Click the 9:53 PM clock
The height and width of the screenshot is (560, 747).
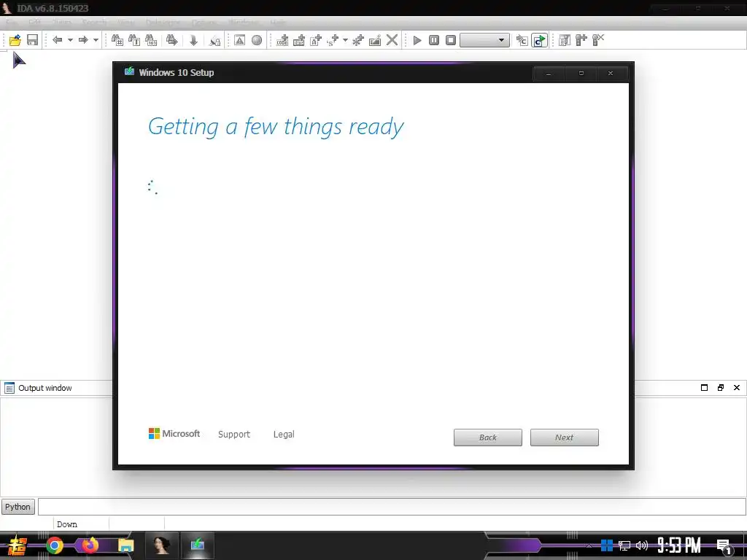click(x=678, y=545)
